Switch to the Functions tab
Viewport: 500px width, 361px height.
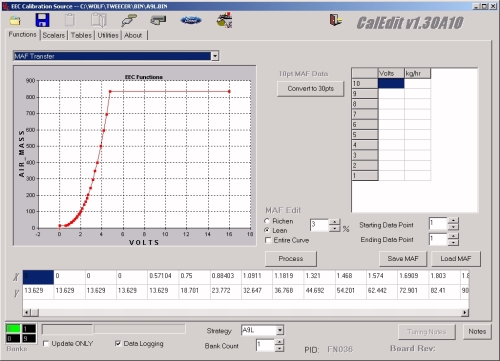pyautogui.click(x=22, y=35)
